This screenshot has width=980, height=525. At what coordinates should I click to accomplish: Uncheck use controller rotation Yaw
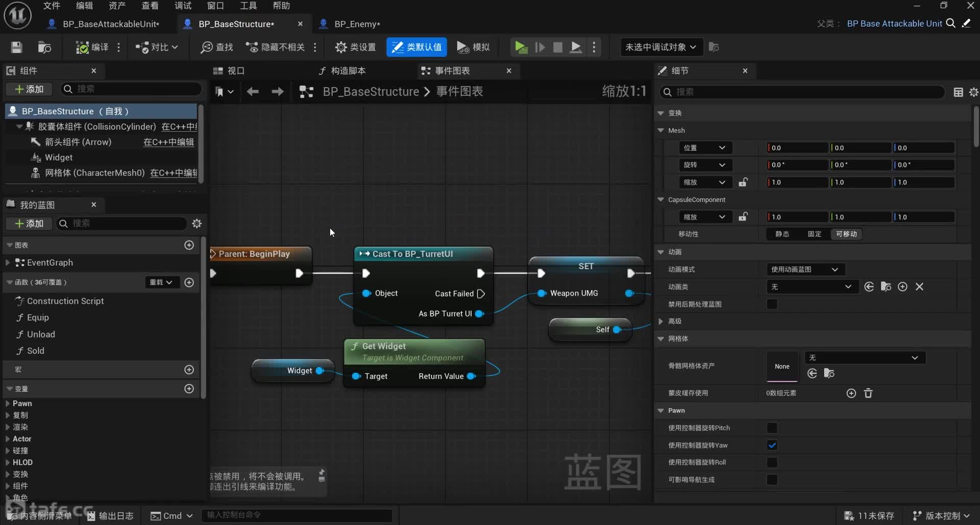pos(772,445)
